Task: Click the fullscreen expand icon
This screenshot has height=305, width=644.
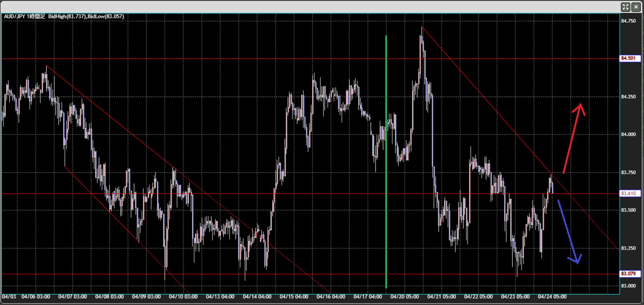Action: click(x=625, y=7)
